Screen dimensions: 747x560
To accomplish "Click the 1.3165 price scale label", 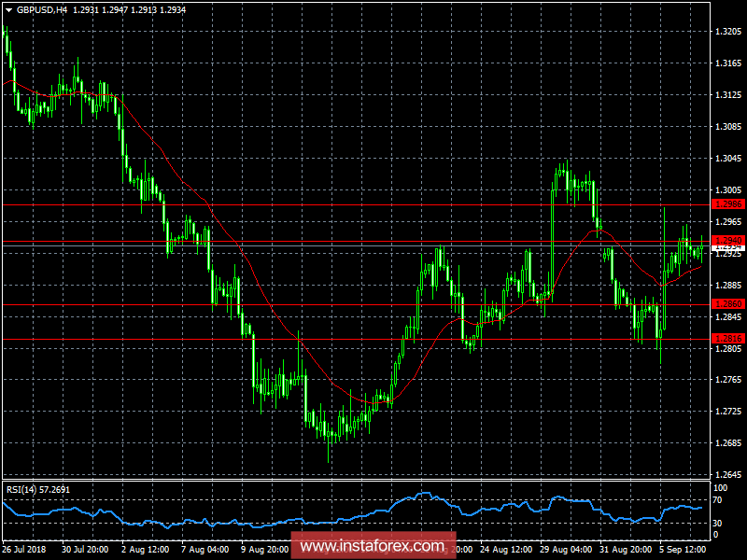I will [x=728, y=63].
